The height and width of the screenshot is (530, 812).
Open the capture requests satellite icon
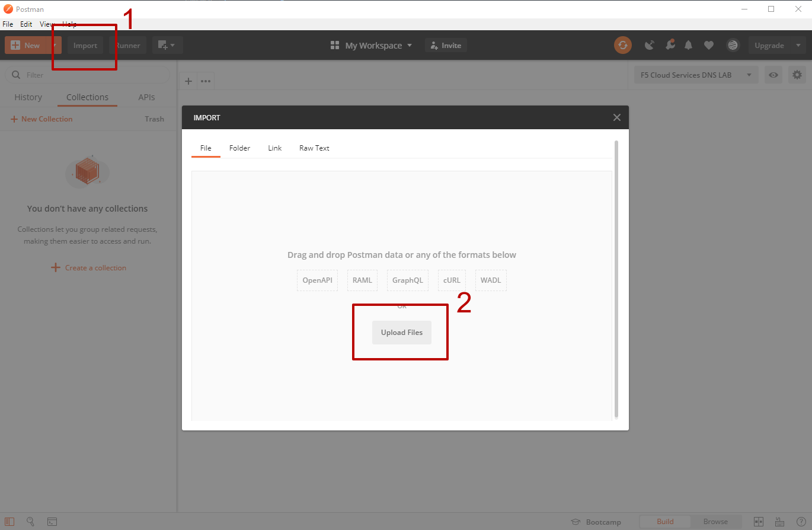tap(650, 45)
